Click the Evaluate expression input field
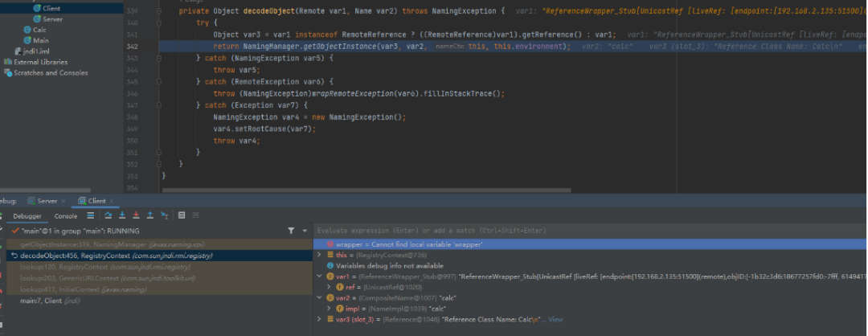868x336 pixels. pos(590,230)
